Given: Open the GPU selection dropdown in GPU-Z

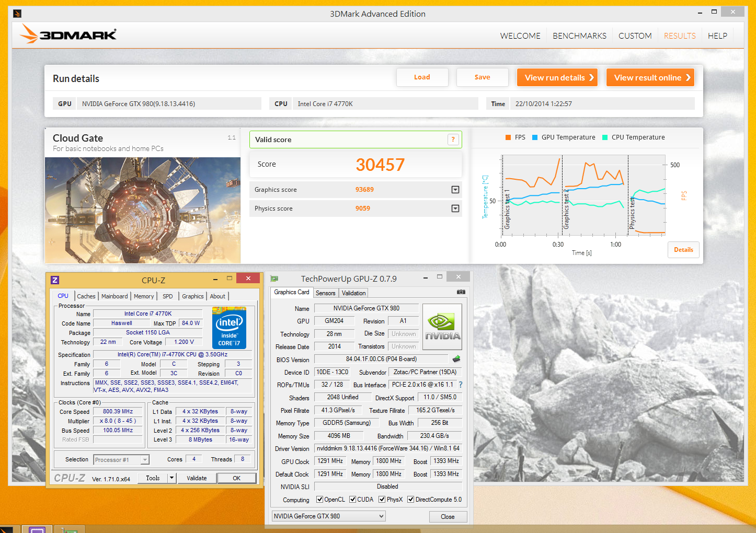Looking at the screenshot, I should (328, 516).
